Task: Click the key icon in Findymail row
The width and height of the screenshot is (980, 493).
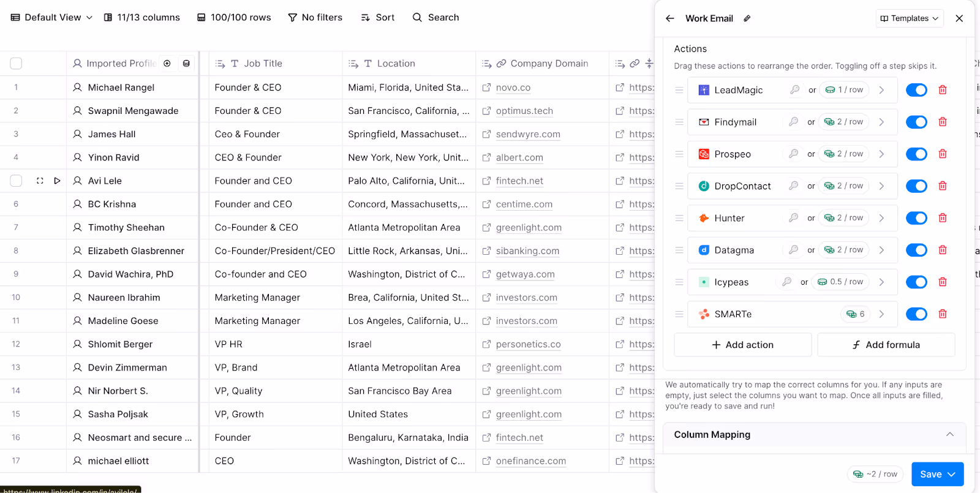Action: point(793,122)
